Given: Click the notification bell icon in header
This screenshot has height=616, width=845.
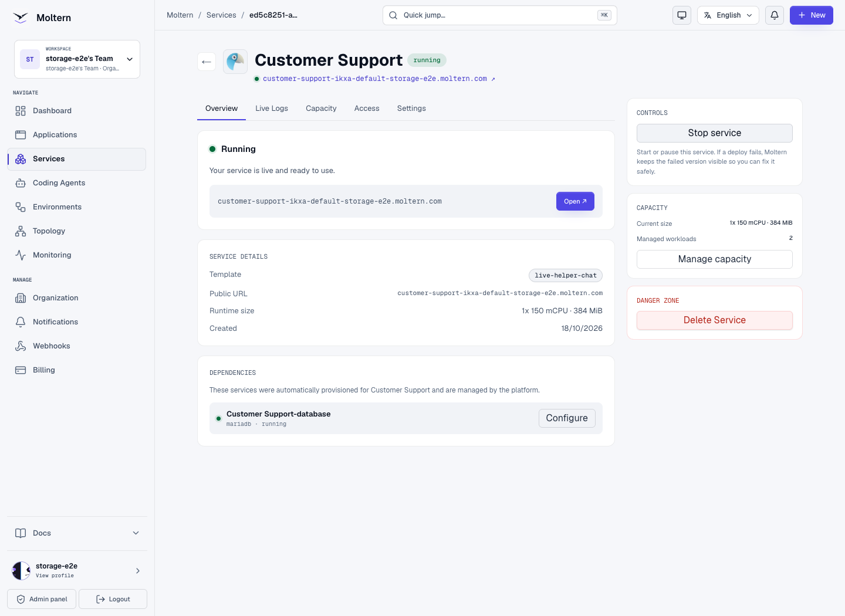Looking at the screenshot, I should click(x=775, y=15).
